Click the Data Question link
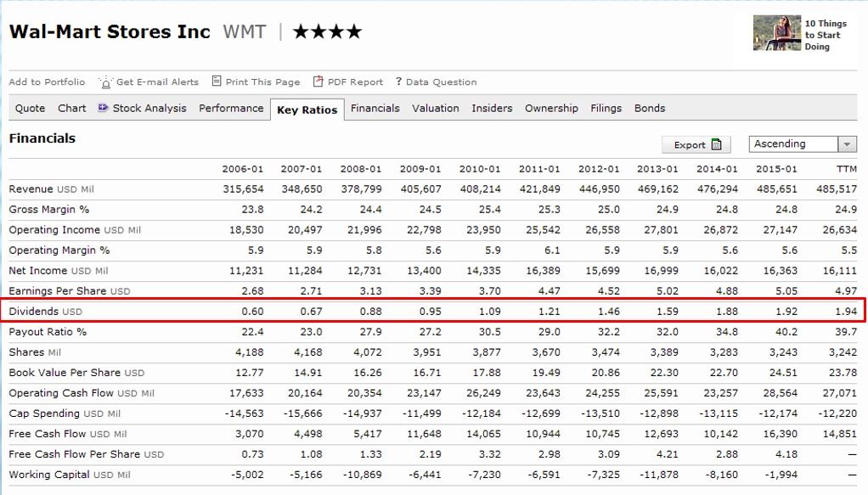This screenshot has width=868, height=495. click(x=441, y=82)
